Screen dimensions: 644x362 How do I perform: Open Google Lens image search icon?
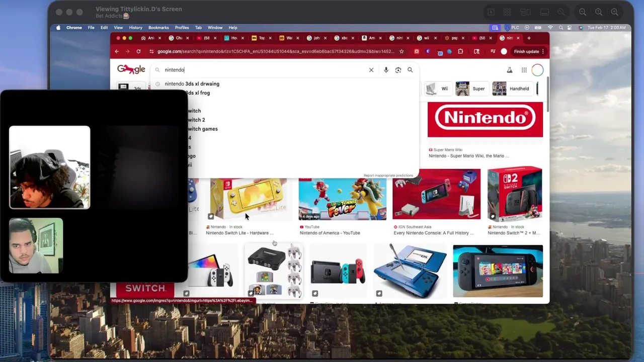[x=398, y=70]
